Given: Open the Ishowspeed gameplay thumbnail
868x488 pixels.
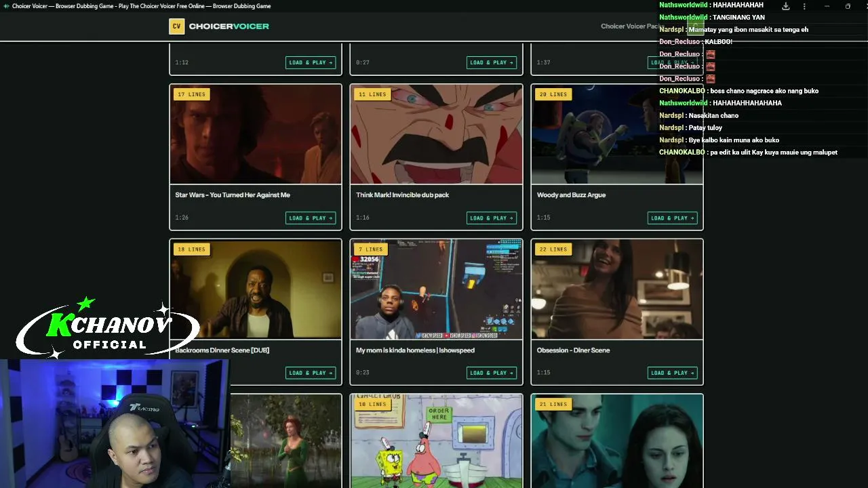Looking at the screenshot, I should tap(437, 289).
